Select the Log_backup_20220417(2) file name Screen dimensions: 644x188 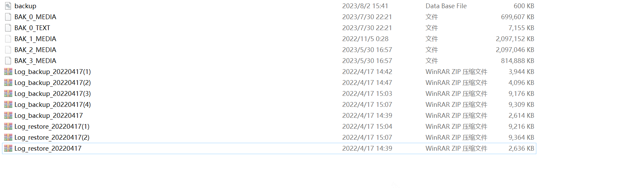point(52,83)
